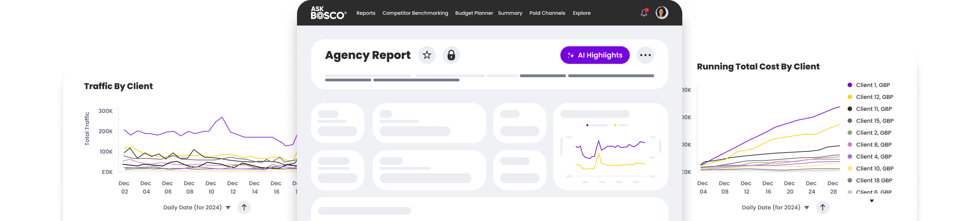Open the user profile avatar
980x221 pixels.
662,13
